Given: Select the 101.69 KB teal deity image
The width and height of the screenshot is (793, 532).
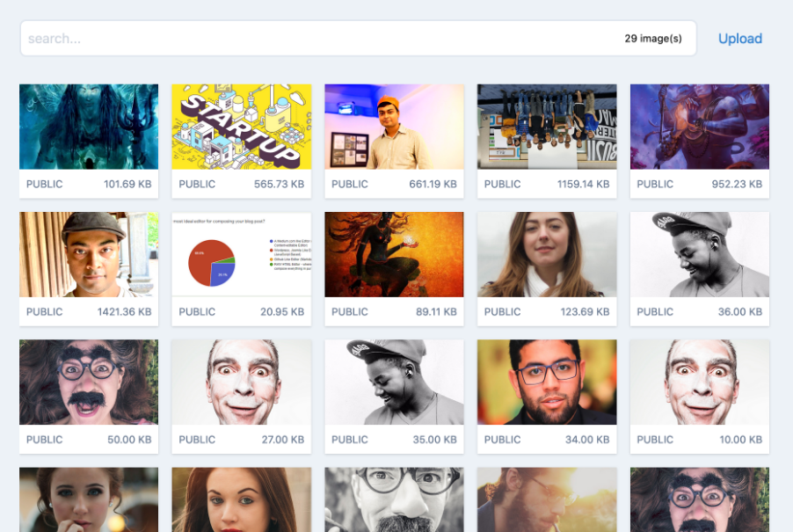Looking at the screenshot, I should click(89, 127).
